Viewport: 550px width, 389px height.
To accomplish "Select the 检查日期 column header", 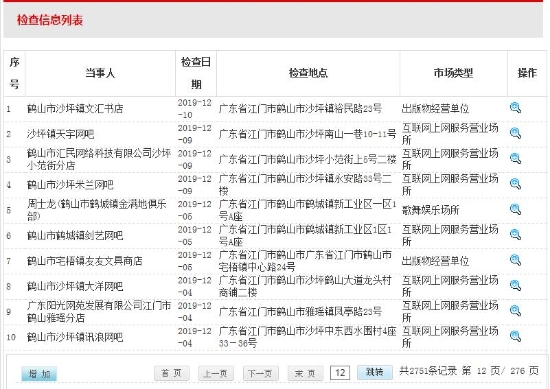I will [196, 73].
